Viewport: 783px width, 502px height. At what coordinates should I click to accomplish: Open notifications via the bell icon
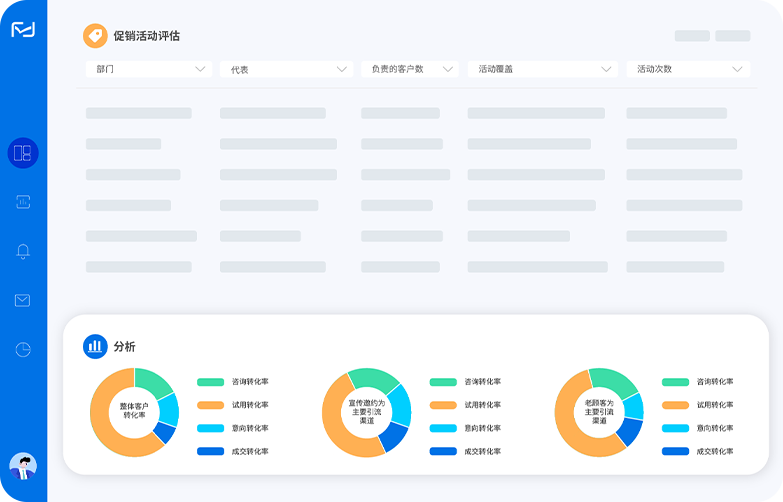(23, 251)
